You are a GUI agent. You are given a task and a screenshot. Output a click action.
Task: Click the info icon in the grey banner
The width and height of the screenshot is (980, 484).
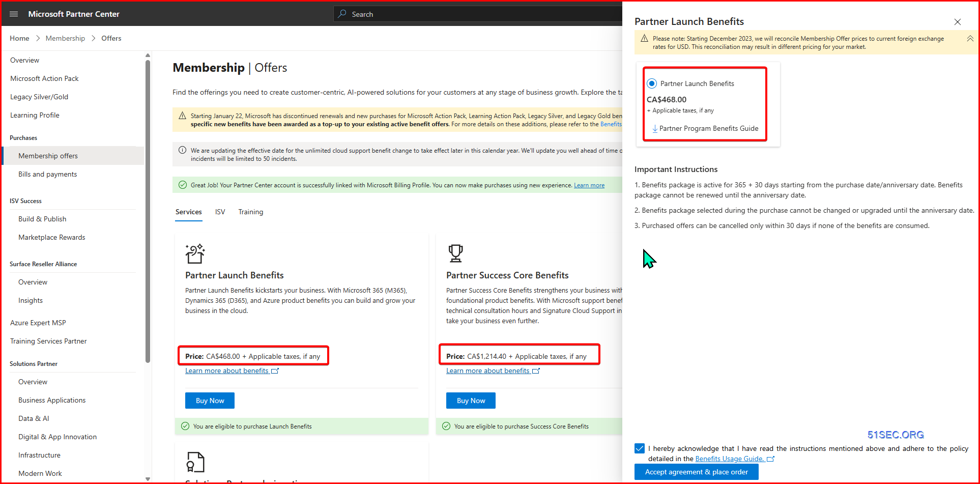182,150
